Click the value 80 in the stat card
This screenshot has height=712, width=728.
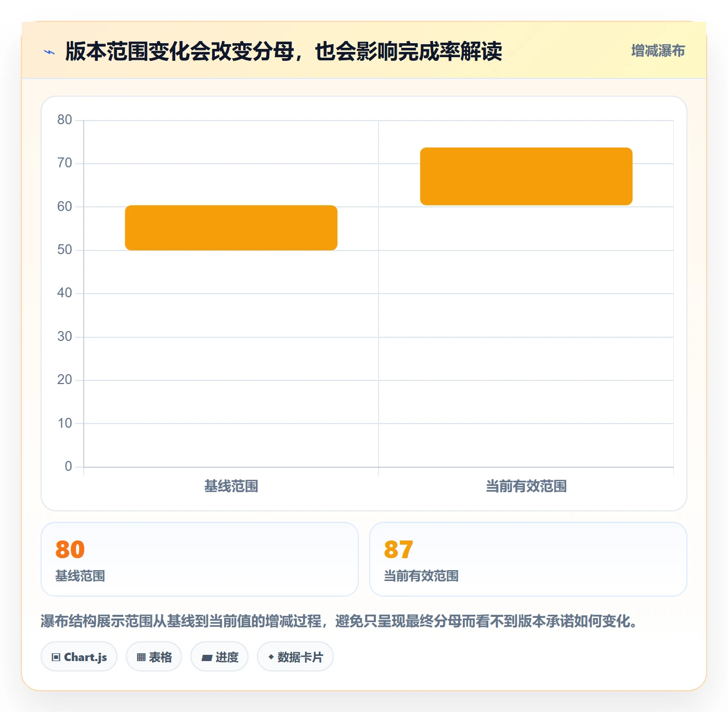[x=70, y=550]
